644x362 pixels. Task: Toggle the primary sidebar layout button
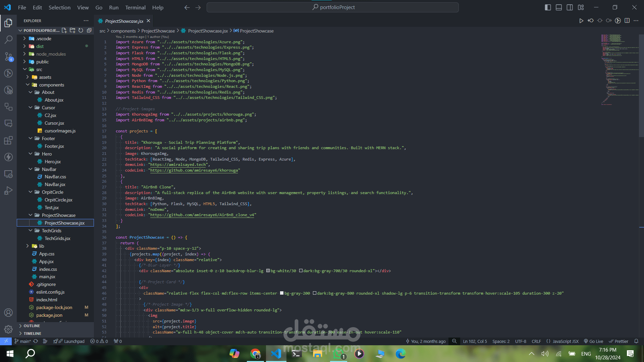(x=548, y=7)
